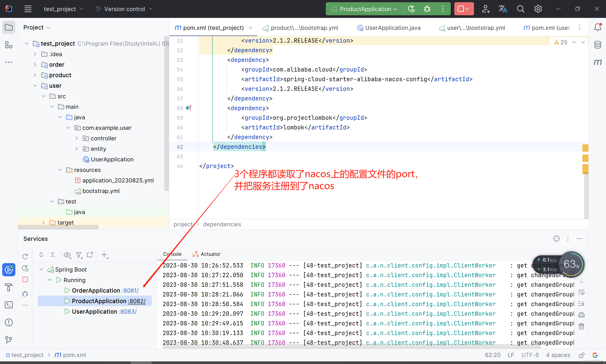Clear the console with trash icon
This screenshot has width=606, height=364.
[581, 326]
